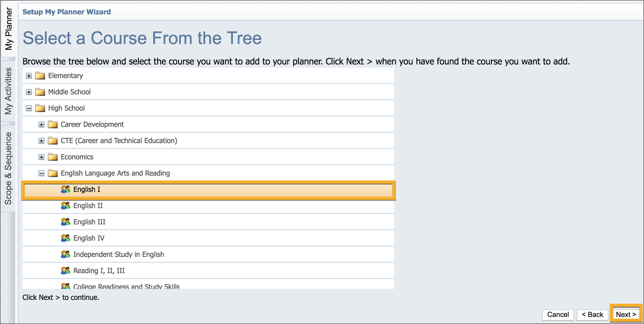Click the English II course icon
The image size is (644, 324).
65,206
